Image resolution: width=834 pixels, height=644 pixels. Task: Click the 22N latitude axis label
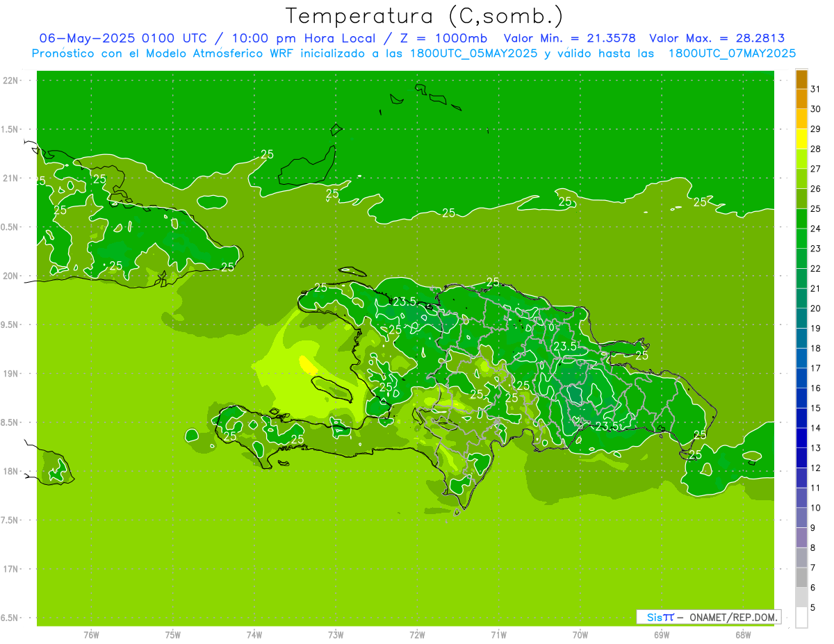10,81
